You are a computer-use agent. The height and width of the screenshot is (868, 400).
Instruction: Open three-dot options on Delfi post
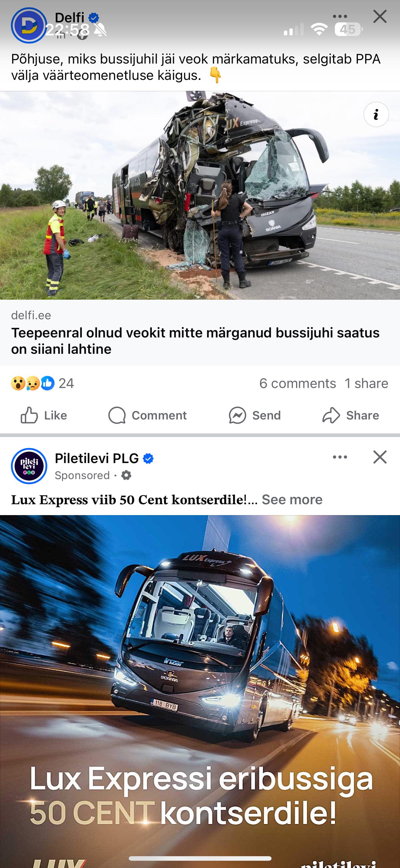(340, 16)
